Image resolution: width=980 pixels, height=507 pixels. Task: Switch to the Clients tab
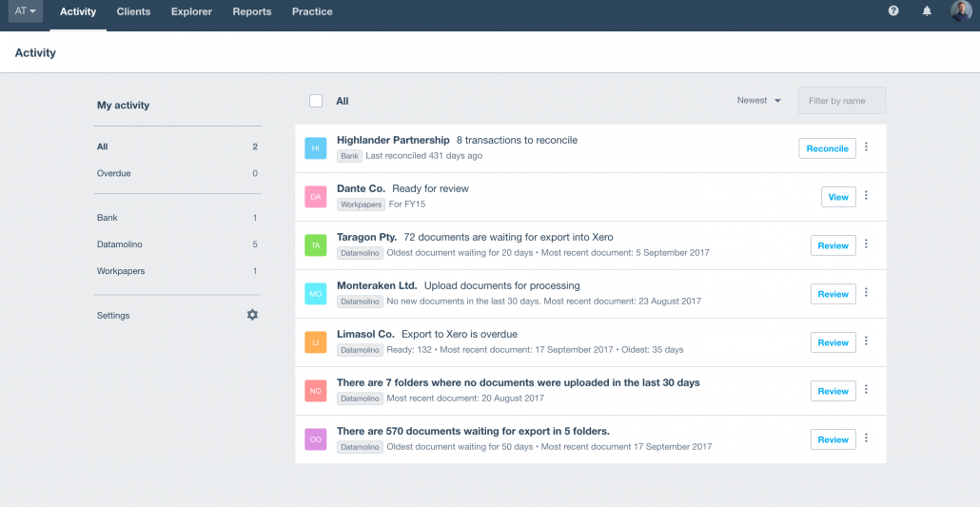[x=134, y=11]
